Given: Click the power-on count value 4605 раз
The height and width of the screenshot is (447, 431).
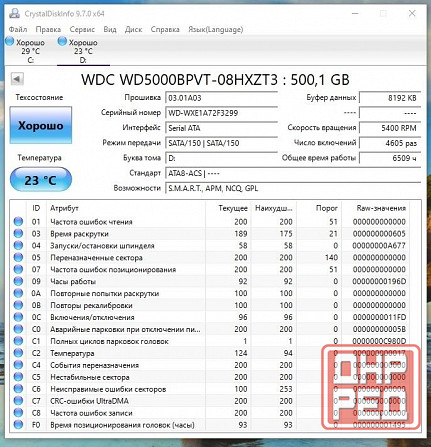Looking at the screenshot, I should [390, 143].
